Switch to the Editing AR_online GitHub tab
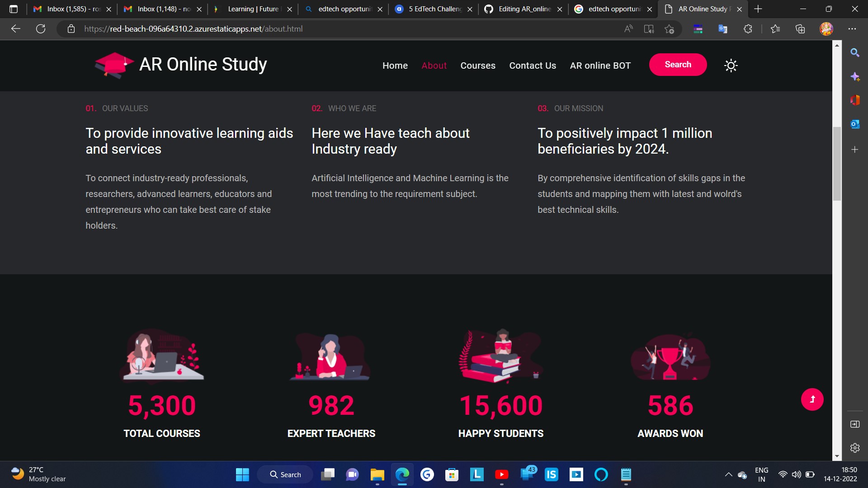 (522, 9)
